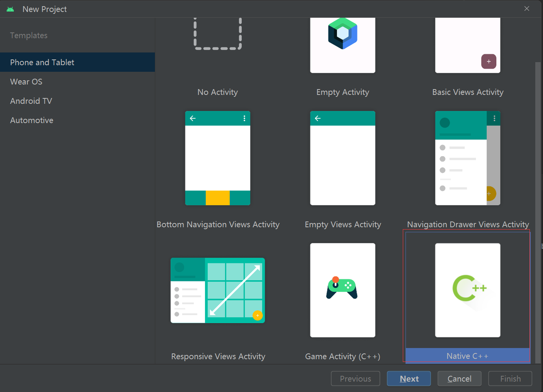Select the No Activity template thumbnail
The image size is (543, 392).
(x=218, y=34)
